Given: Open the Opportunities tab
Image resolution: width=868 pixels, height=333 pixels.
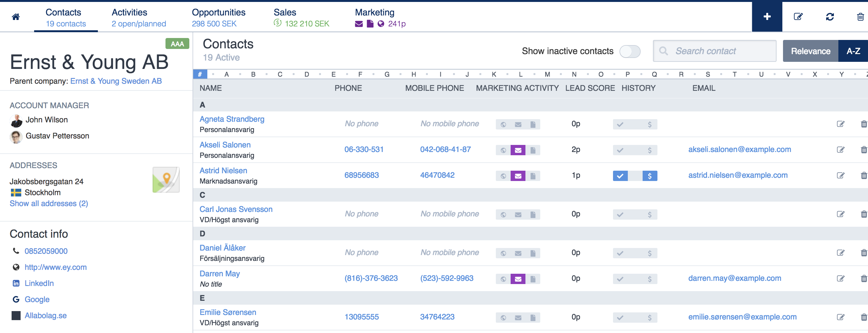Looking at the screenshot, I should tap(218, 17).
